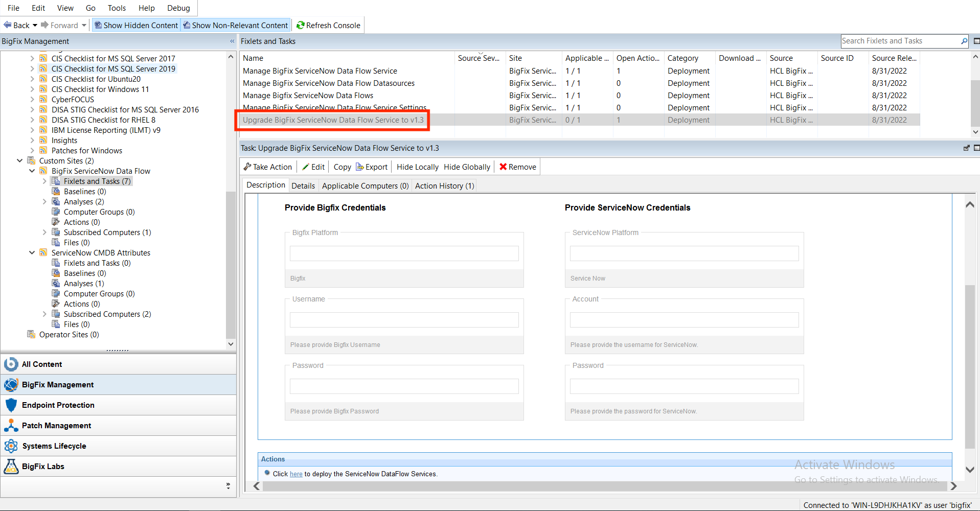Open the Edit menu

(38, 8)
